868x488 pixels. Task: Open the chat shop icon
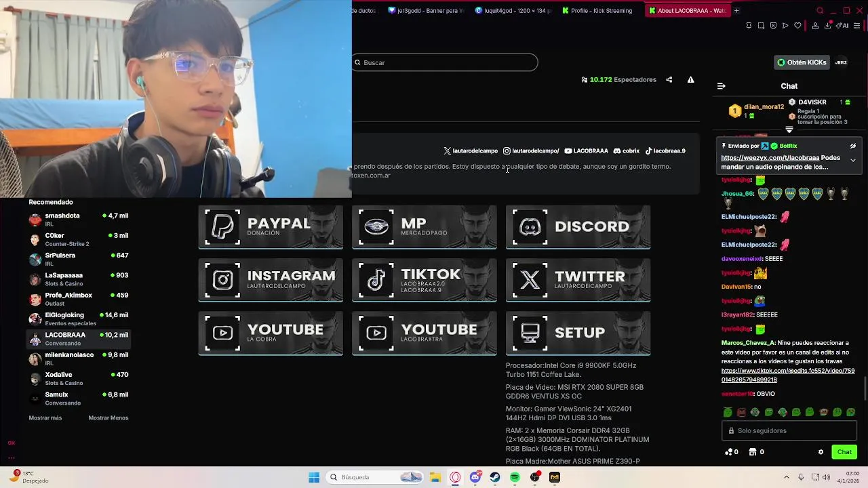[x=752, y=452]
